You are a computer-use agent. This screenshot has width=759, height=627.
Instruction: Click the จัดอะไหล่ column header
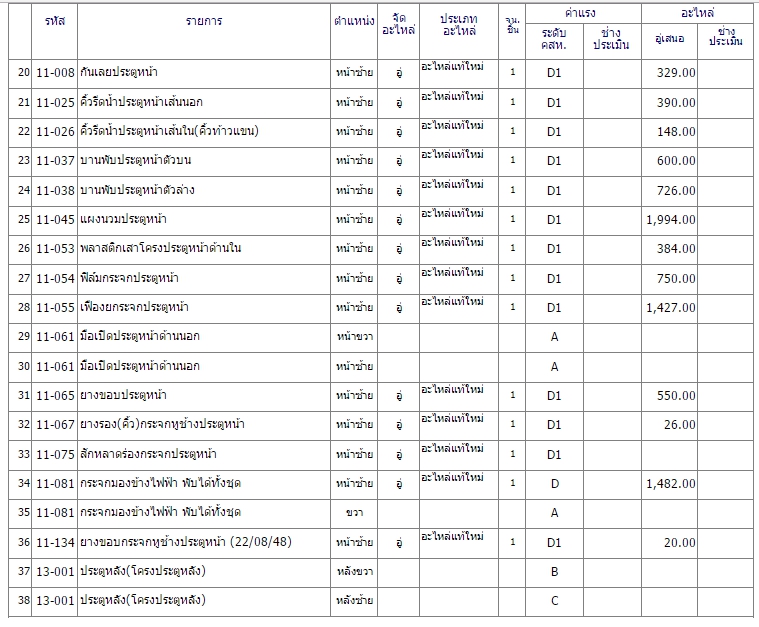pyautogui.click(x=398, y=24)
